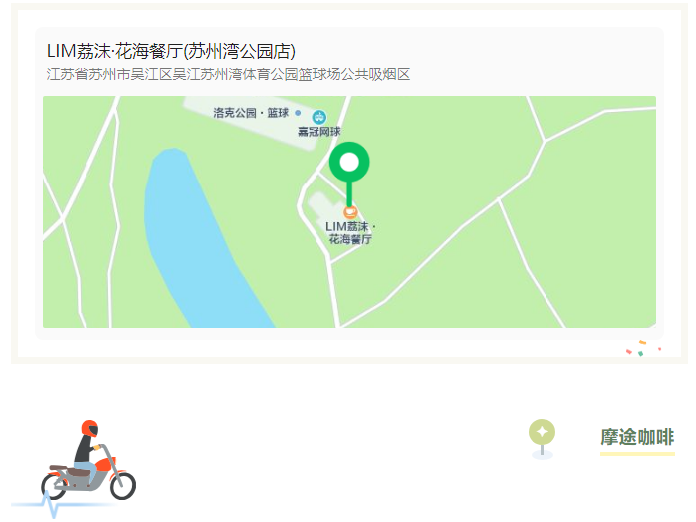696x522 pixels.
Task: Click the 嘉冠网球 tennis marker icon
Action: click(x=319, y=117)
